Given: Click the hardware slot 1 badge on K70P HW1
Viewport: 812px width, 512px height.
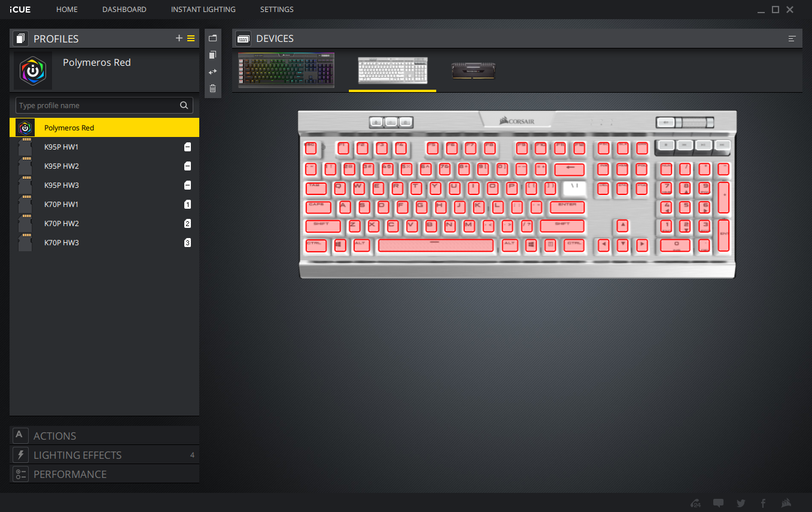Looking at the screenshot, I should [x=188, y=205].
